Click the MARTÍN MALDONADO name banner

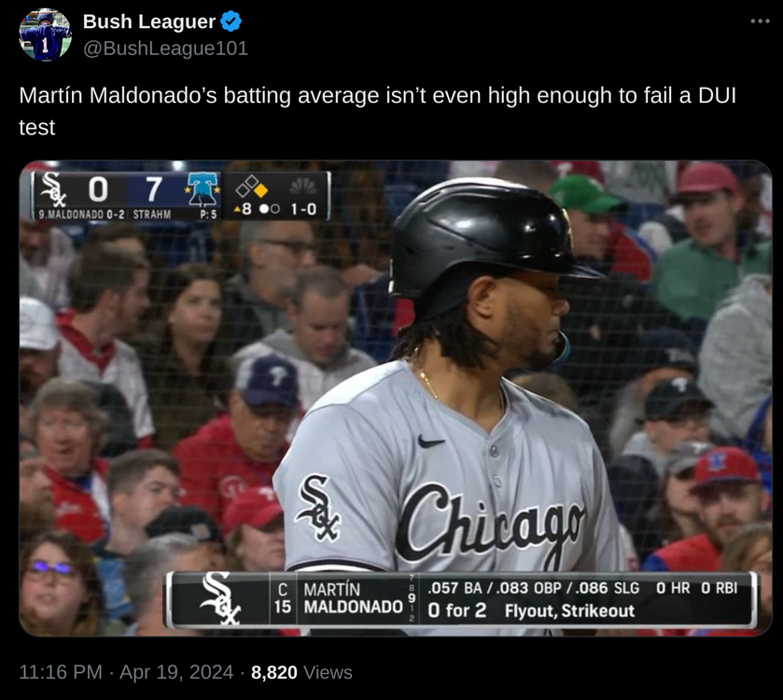pyautogui.click(x=353, y=598)
